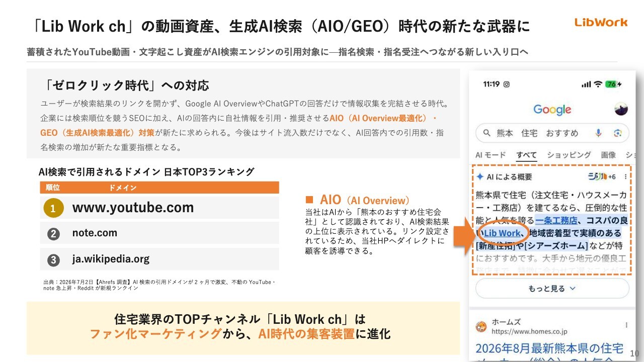The image size is (644, 362).
Task: Open the three-dot menu of the AI overview
Action: [625, 177]
